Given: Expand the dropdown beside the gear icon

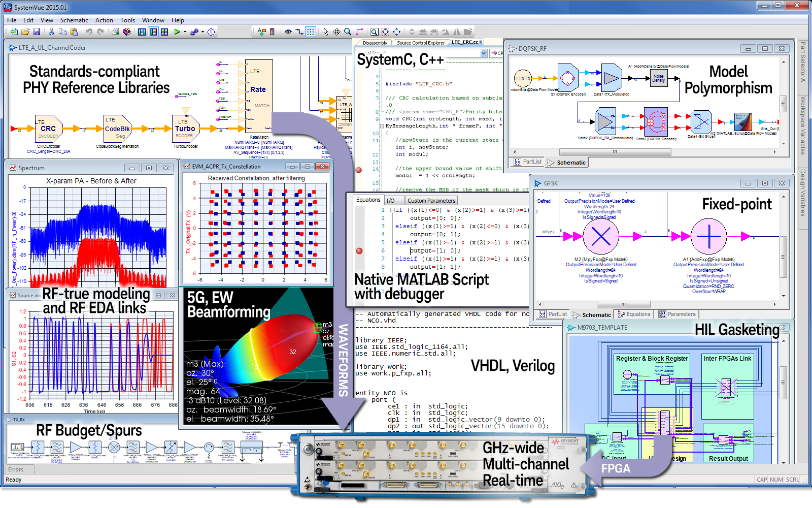Looking at the screenshot, I should 202,31.
